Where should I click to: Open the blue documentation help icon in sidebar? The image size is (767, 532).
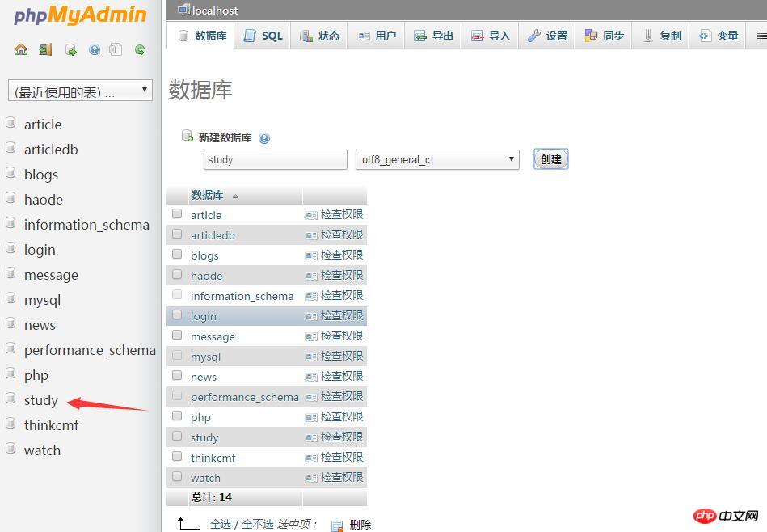[x=95, y=50]
